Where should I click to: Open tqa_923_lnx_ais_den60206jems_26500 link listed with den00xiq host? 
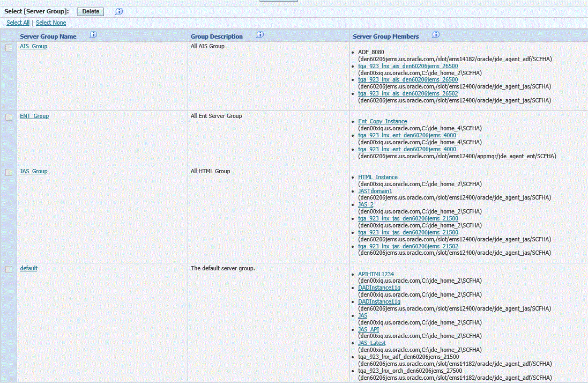tap(408, 66)
